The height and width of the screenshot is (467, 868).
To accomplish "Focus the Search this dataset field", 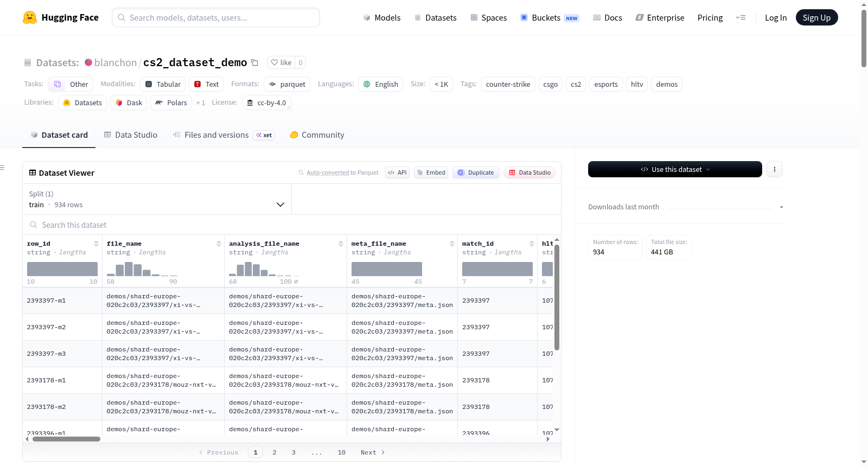I will (x=292, y=225).
